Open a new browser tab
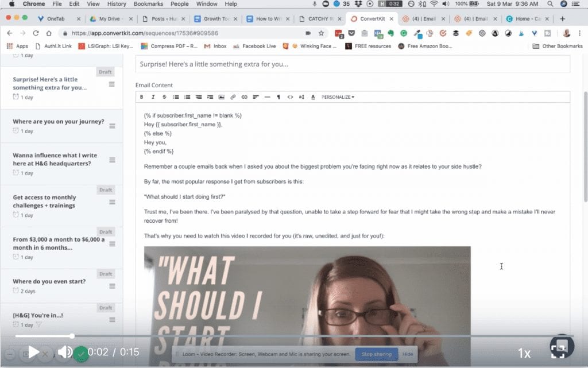588x368 pixels. (x=562, y=19)
